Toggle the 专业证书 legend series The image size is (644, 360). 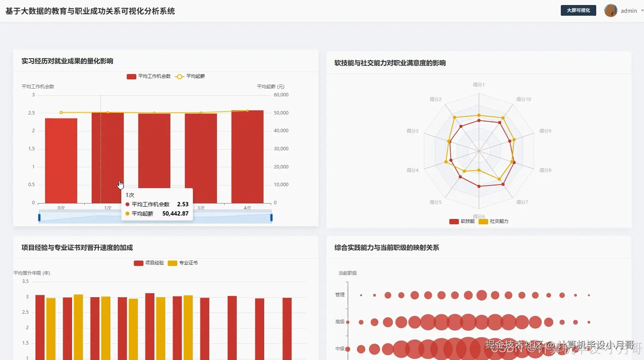point(183,263)
